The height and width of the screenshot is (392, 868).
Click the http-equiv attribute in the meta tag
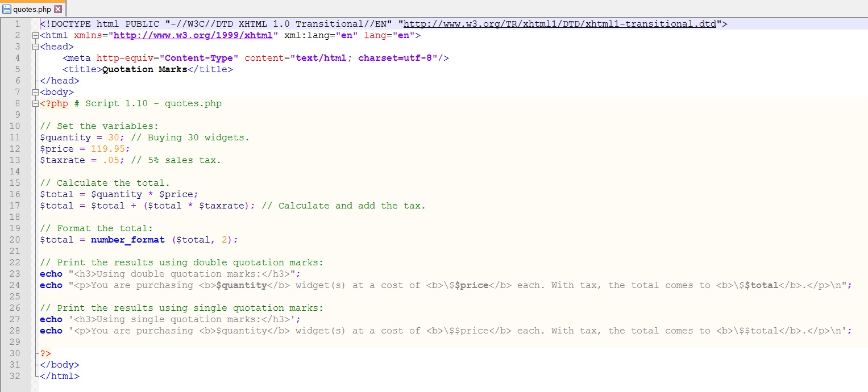(x=125, y=58)
